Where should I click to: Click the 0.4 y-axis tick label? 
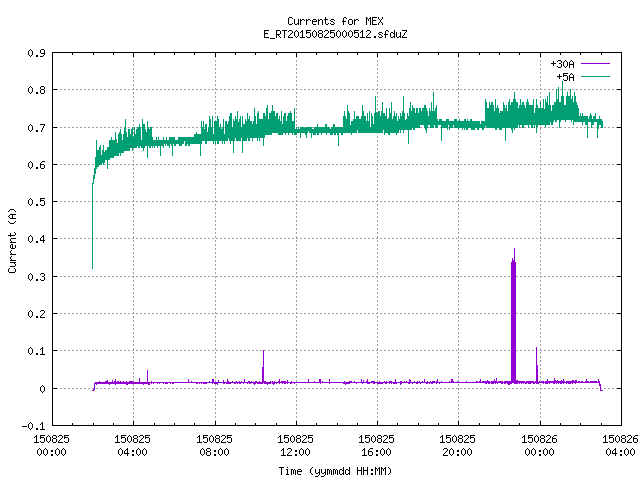point(36,239)
